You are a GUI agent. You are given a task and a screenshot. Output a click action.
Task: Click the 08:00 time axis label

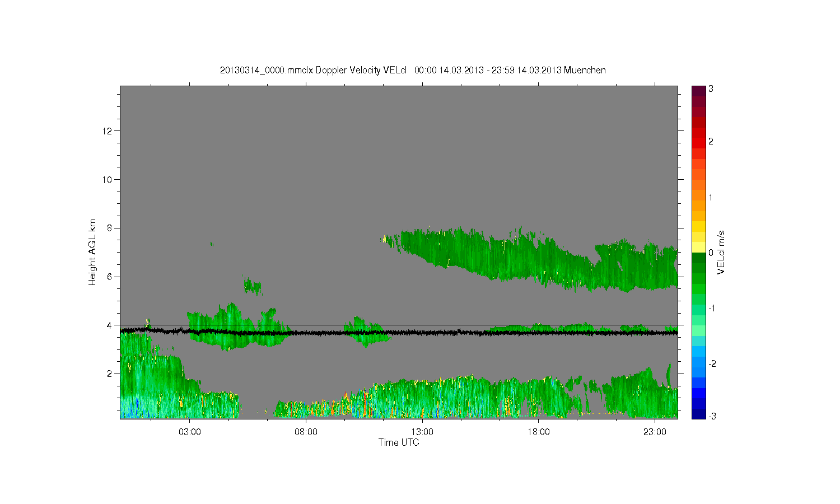[306, 432]
